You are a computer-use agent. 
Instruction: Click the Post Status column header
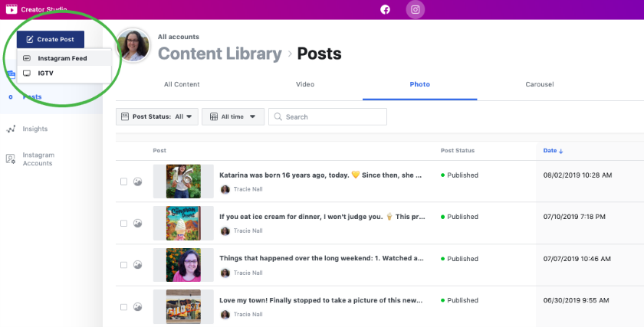pyautogui.click(x=458, y=151)
